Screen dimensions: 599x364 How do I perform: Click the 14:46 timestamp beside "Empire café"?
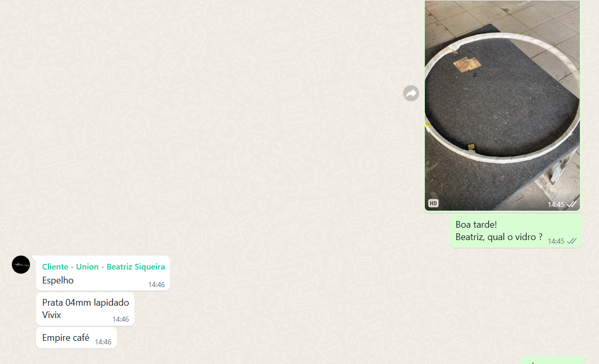tap(103, 342)
